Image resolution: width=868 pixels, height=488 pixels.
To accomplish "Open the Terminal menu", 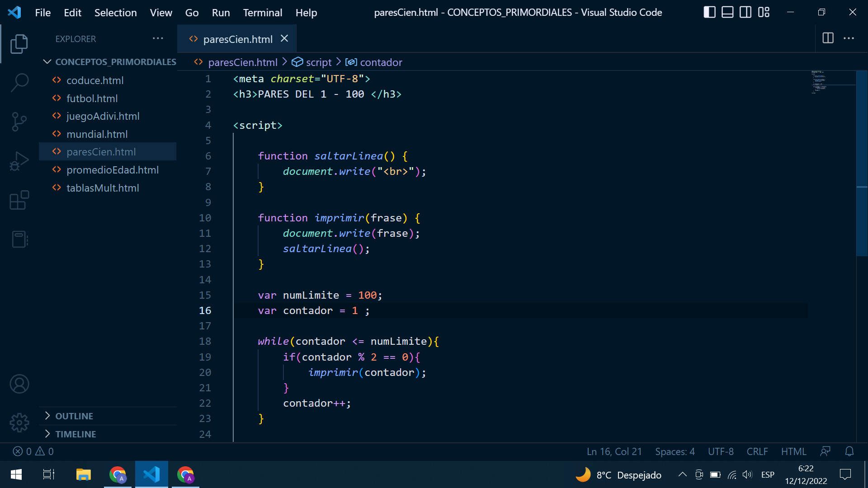I will 262,13.
